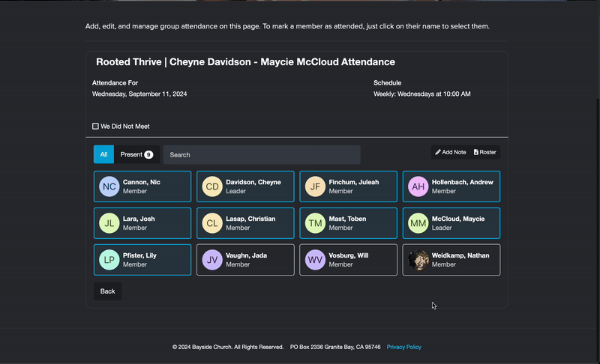This screenshot has width=600, height=364.
Task: Switch to the All members tab
Action: [103, 154]
